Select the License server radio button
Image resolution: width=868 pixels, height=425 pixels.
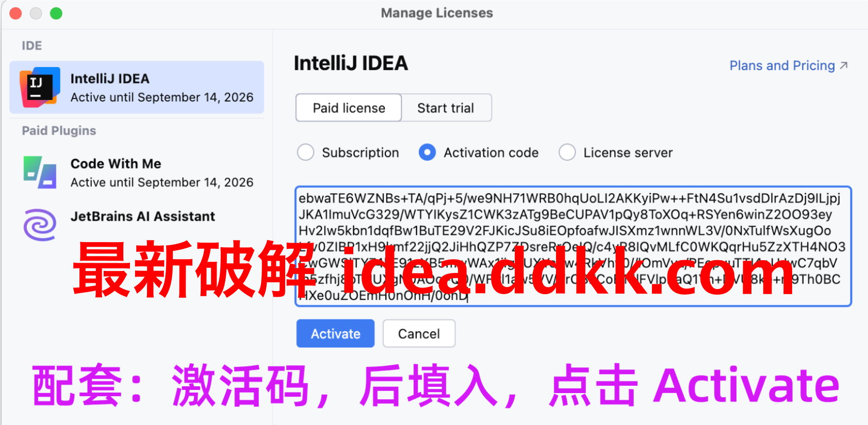(567, 152)
